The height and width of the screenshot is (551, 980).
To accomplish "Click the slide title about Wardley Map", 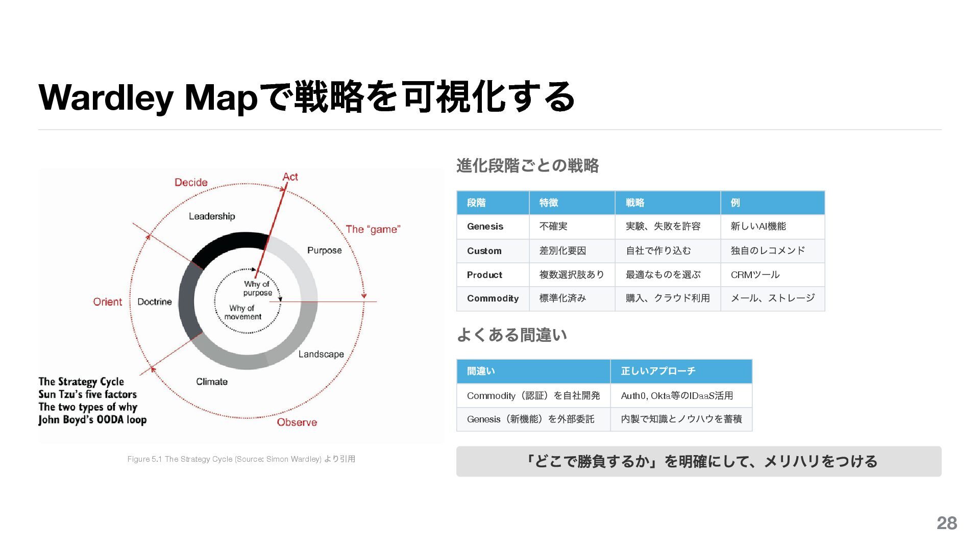I will 306,97.
